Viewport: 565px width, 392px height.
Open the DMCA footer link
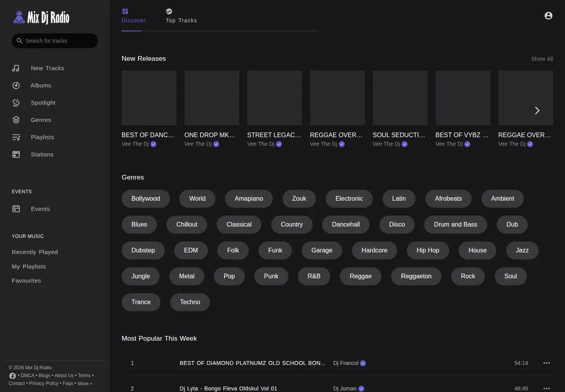tap(27, 376)
